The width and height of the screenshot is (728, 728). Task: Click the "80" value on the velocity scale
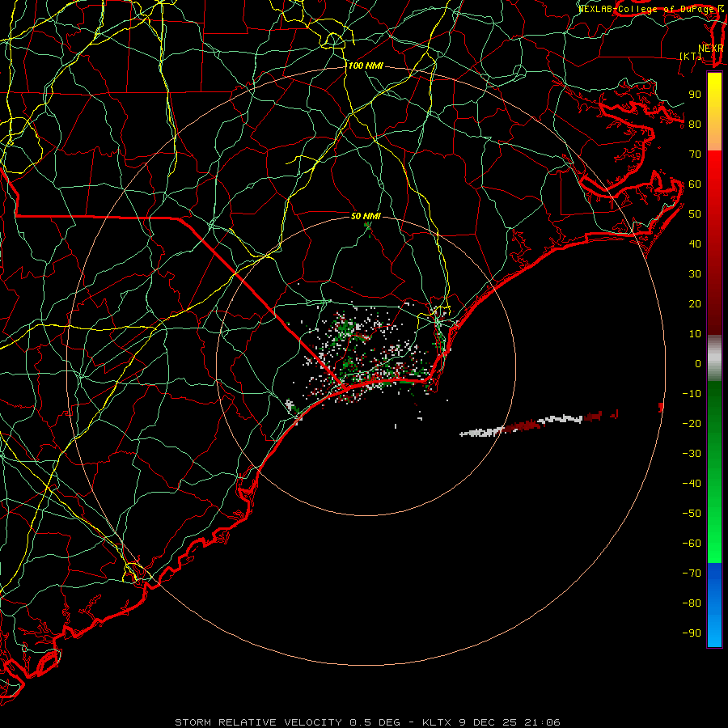pos(695,125)
